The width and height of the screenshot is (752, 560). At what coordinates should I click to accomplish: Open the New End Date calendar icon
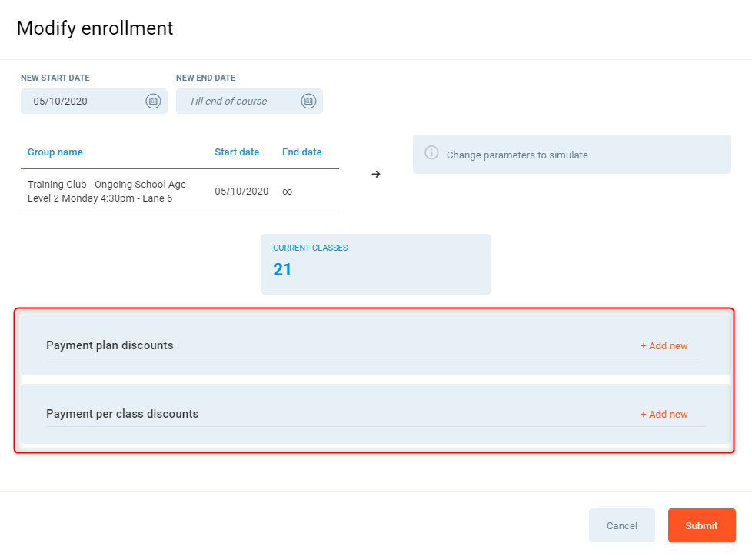[308, 101]
